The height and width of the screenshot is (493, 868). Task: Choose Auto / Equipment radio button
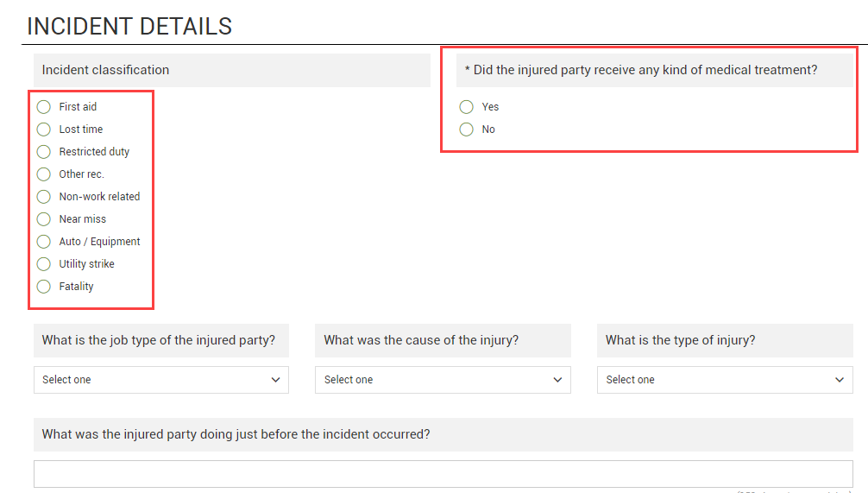[44, 242]
